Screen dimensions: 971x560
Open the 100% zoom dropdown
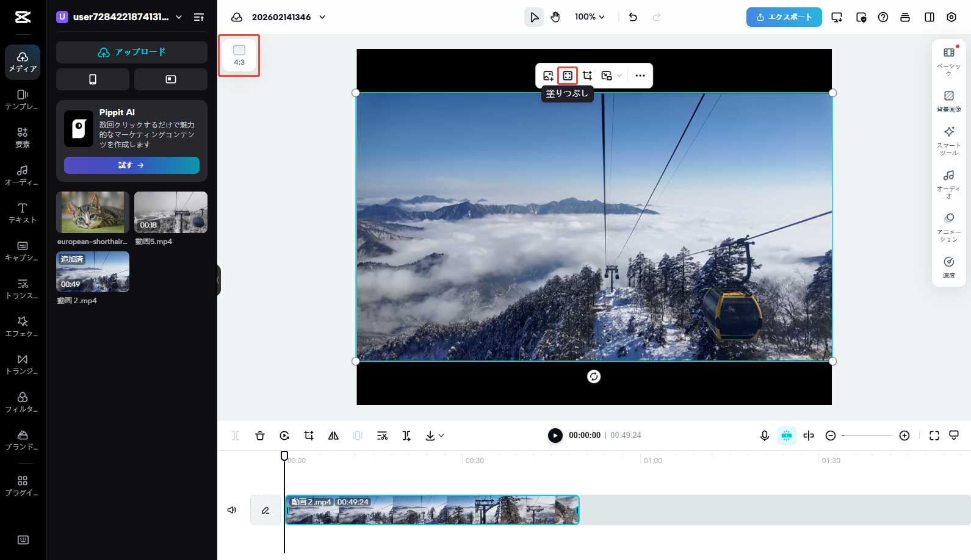(590, 17)
